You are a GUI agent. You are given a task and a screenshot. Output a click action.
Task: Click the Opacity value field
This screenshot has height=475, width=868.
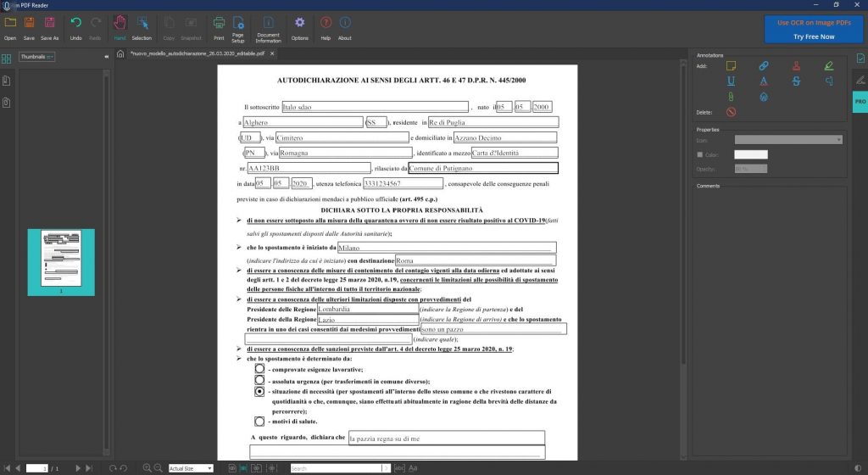[751, 169]
